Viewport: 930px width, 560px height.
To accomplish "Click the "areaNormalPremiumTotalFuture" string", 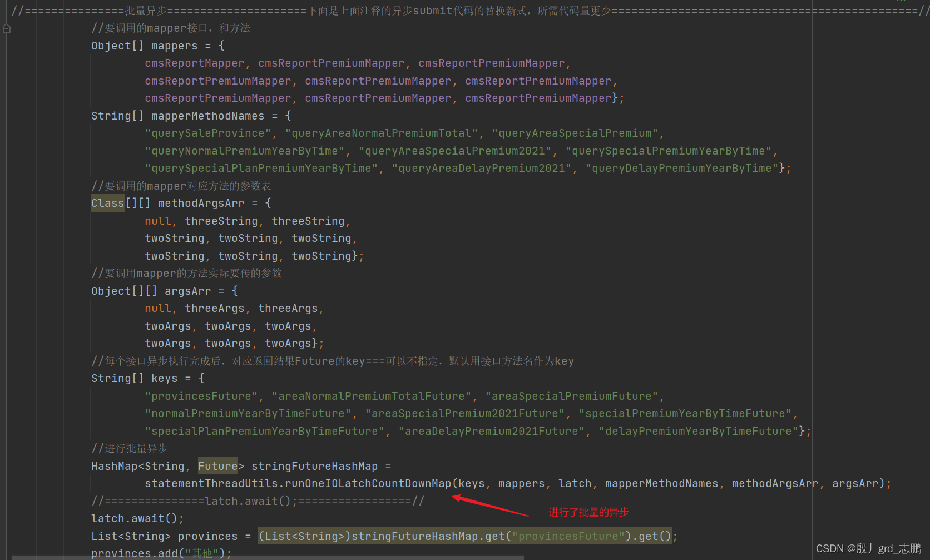I will (372, 396).
